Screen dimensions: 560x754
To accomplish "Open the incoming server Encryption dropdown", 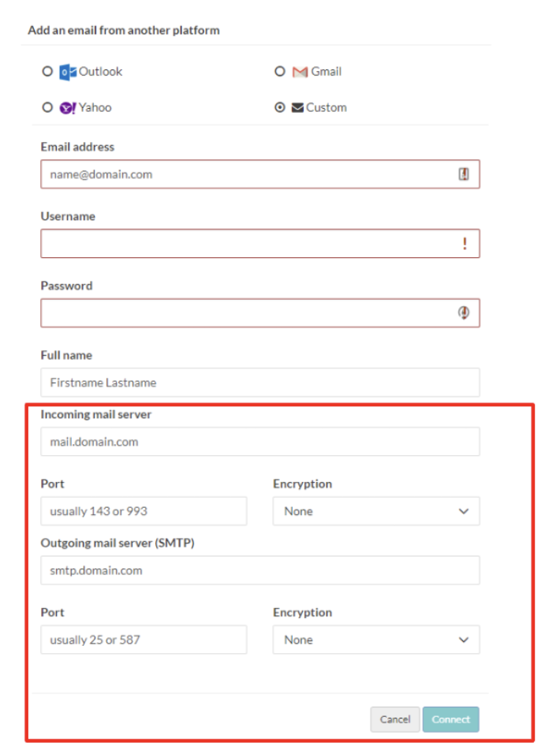I will pos(376,511).
